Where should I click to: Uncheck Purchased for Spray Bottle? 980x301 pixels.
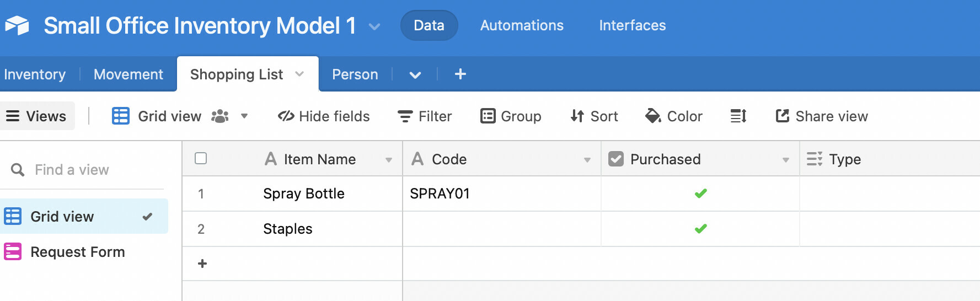coord(700,193)
